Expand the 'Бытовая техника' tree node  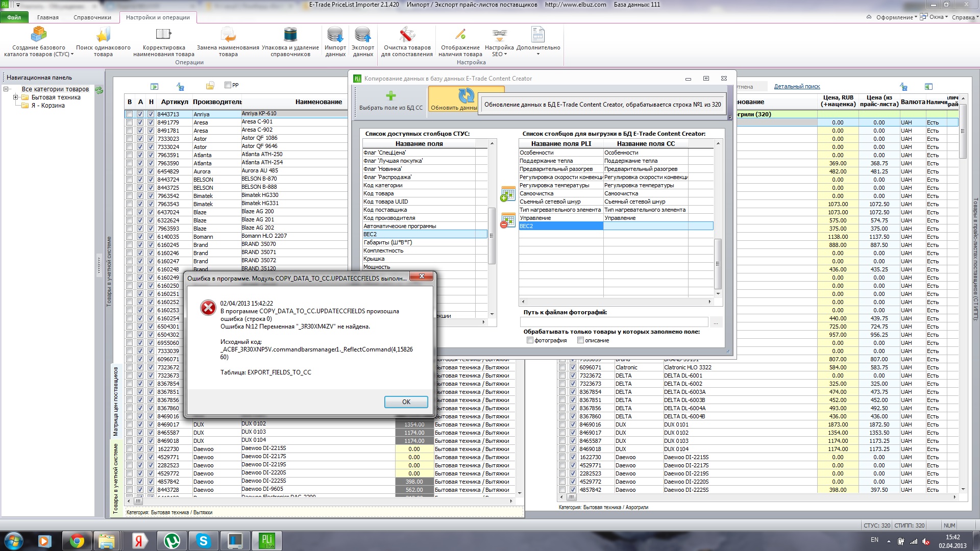click(15, 97)
